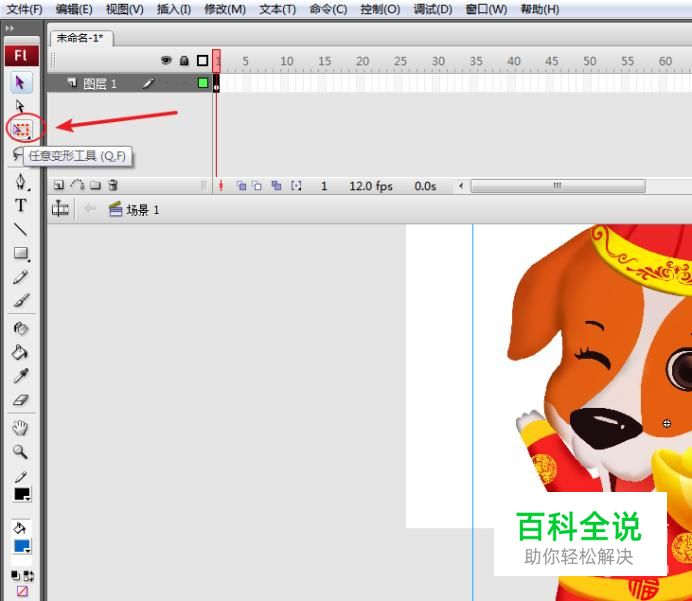Pick the Free Transform tool
The height and width of the screenshot is (601, 692).
(21, 130)
